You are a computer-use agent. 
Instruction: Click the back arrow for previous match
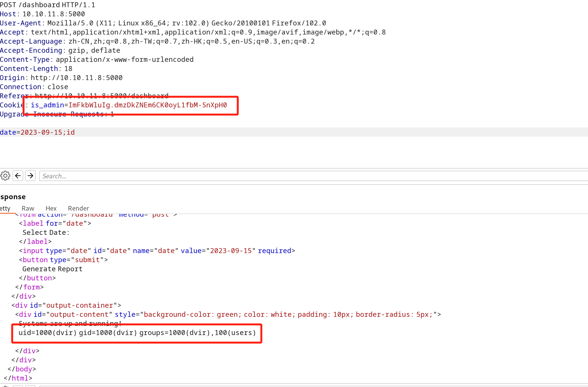coord(18,176)
